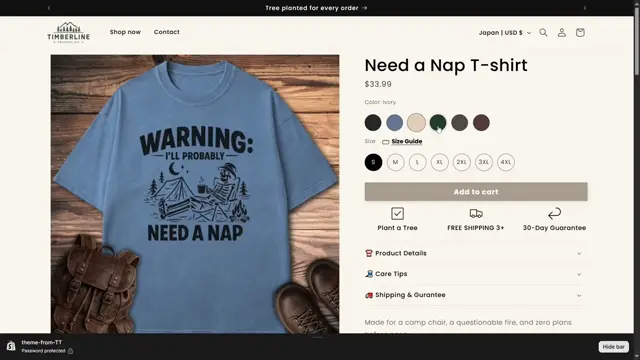Click the Color: Ivory label

pos(380,102)
